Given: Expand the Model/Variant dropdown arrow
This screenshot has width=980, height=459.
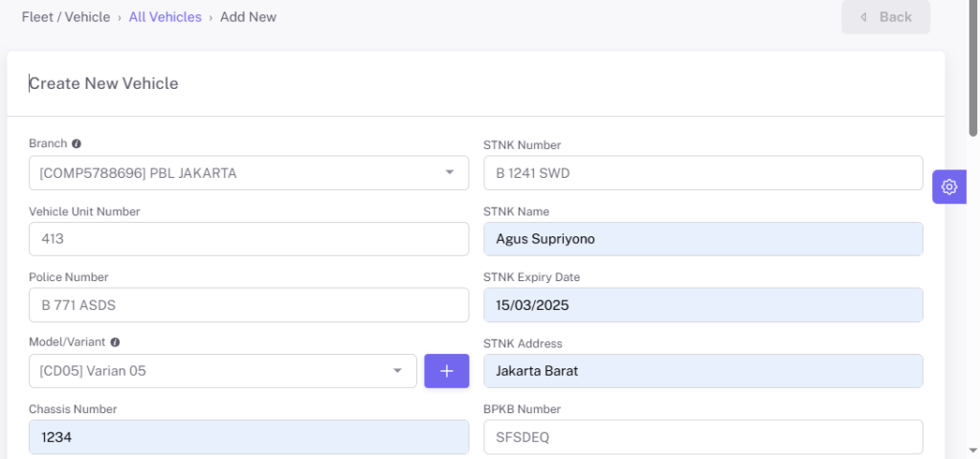Looking at the screenshot, I should pos(397,371).
